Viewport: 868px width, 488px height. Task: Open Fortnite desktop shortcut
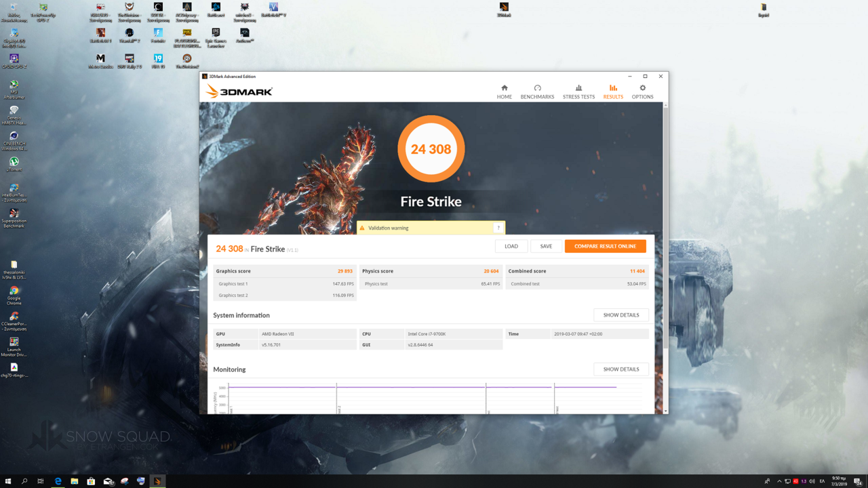pyautogui.click(x=158, y=35)
